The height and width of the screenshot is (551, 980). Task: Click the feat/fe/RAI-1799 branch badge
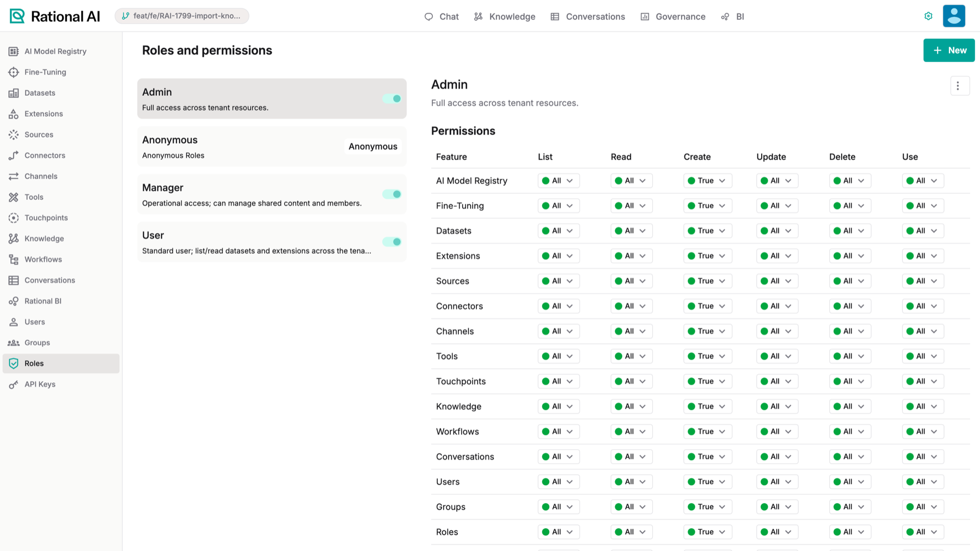pos(182,16)
